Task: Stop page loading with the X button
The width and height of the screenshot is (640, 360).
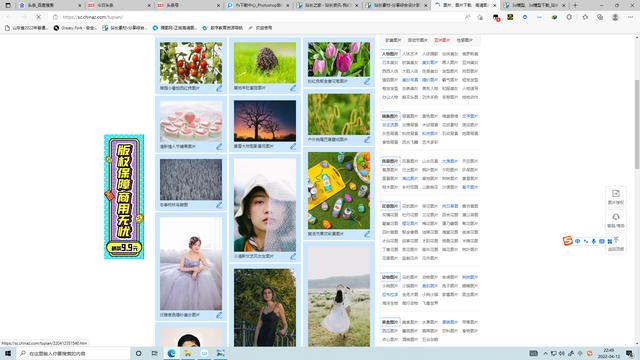Action: 38,17
